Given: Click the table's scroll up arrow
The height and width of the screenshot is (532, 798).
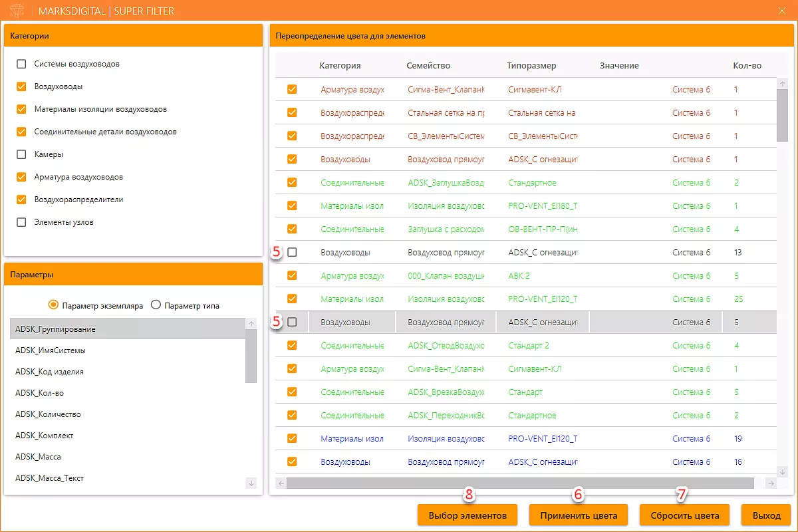Looking at the screenshot, I should [x=783, y=83].
